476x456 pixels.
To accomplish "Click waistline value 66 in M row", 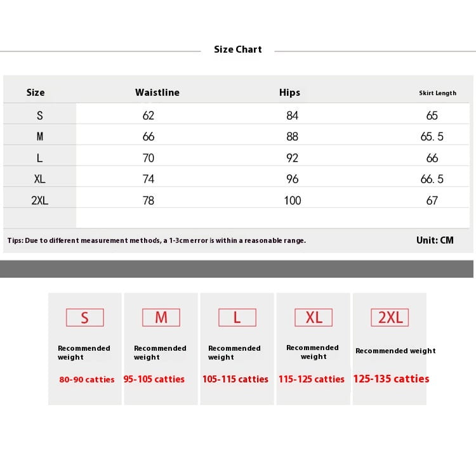I will point(149,136).
